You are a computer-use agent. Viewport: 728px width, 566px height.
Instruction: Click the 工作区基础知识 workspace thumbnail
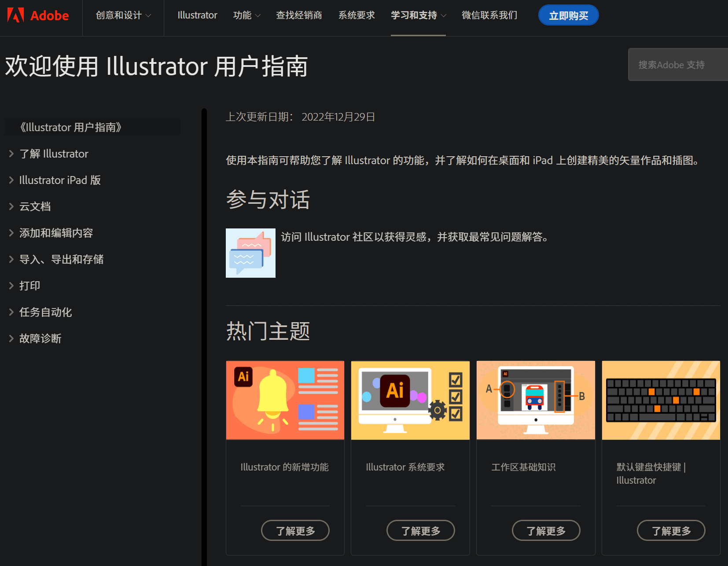pos(535,400)
